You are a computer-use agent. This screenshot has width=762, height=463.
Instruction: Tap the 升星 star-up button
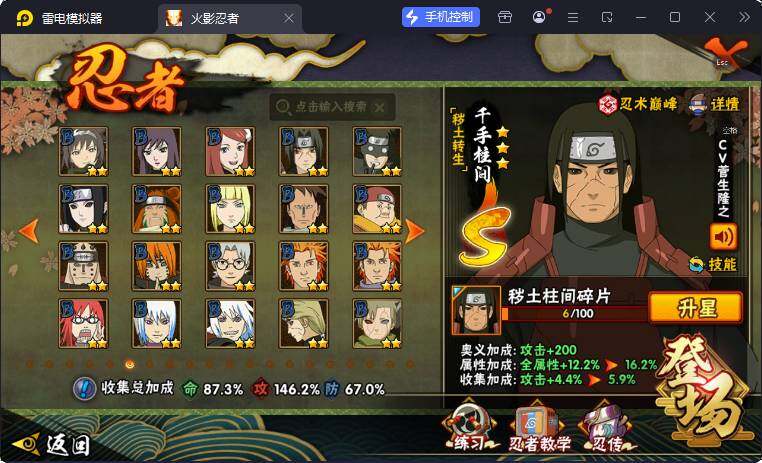(696, 308)
